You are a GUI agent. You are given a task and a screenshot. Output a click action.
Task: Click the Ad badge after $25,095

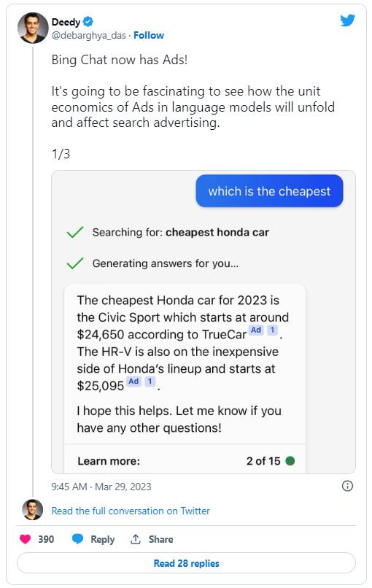(x=134, y=382)
